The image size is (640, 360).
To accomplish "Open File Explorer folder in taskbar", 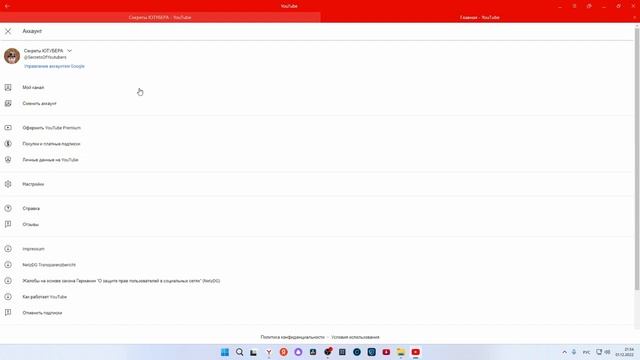I will point(401,352).
